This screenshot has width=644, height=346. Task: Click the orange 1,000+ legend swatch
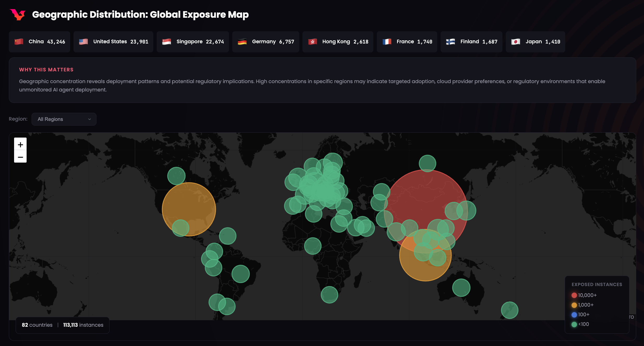(574, 305)
